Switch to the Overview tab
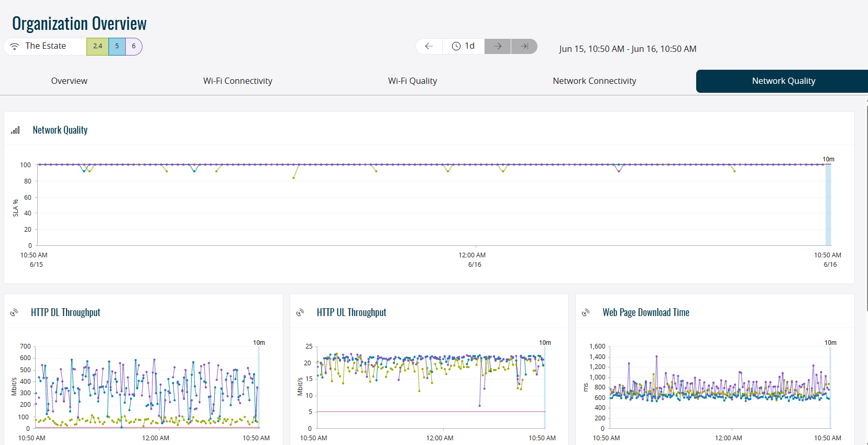This screenshot has width=868, height=445. coord(69,81)
